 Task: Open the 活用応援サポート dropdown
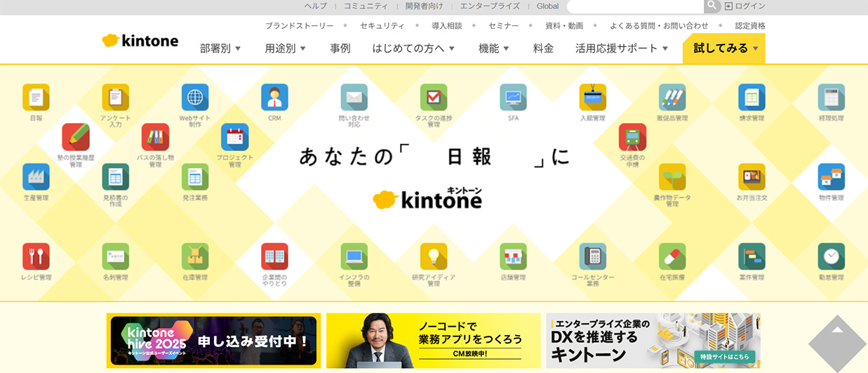click(622, 48)
